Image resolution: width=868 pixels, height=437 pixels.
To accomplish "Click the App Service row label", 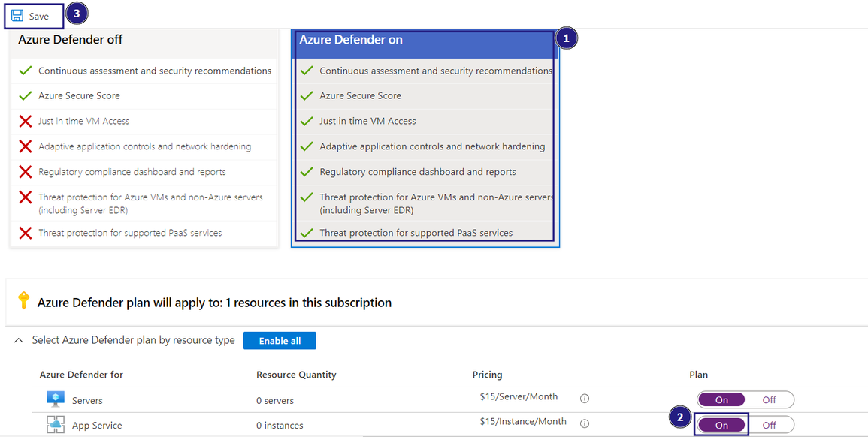I will tap(97, 426).
